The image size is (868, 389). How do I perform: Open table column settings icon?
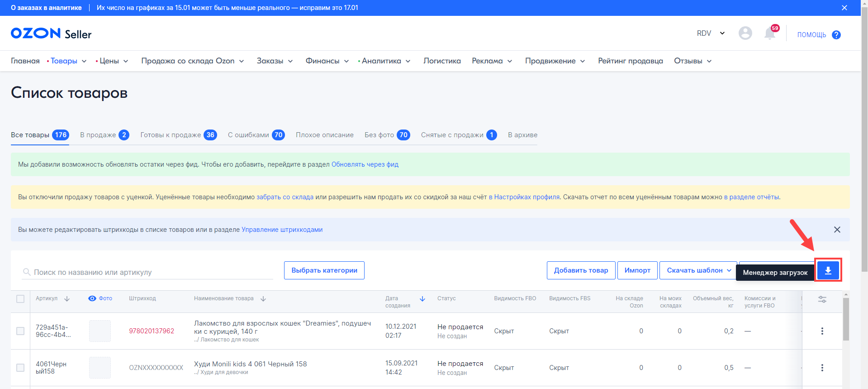822,299
